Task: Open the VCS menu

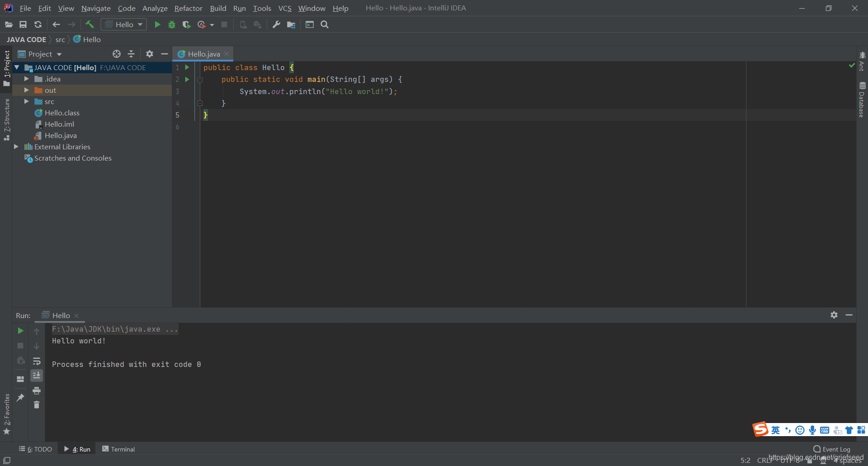Action: pos(285,8)
